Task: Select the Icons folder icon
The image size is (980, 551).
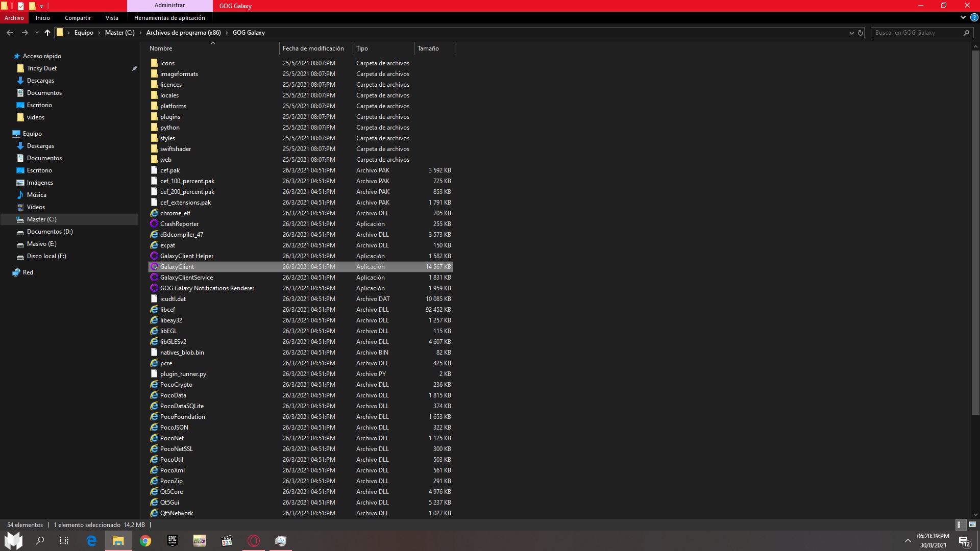Action: 154,63
